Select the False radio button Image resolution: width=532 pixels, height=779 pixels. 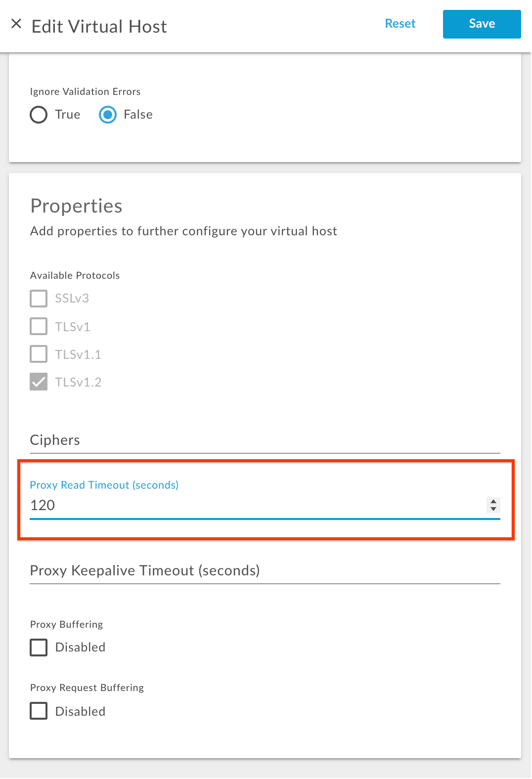[x=107, y=115]
